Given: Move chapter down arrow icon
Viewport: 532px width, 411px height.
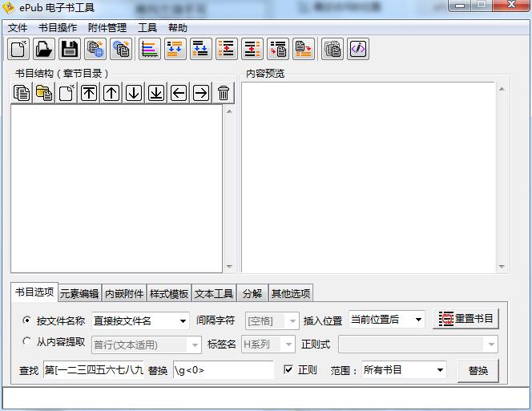Looking at the screenshot, I should click(134, 93).
